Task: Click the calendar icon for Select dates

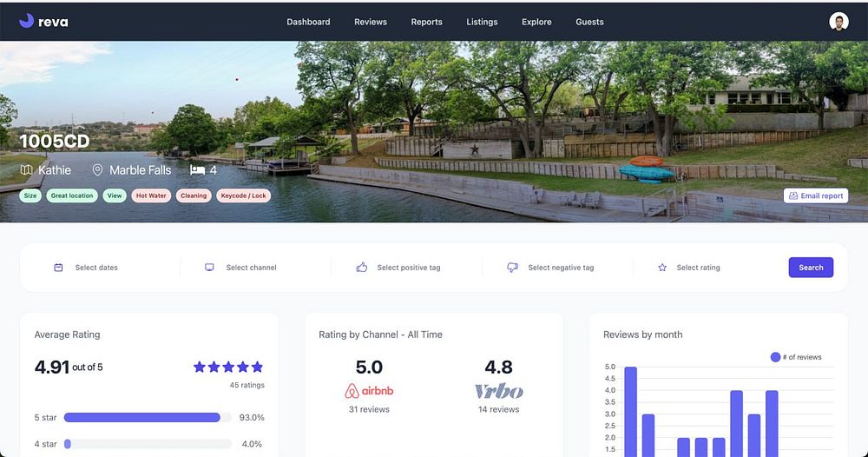Action: point(58,268)
